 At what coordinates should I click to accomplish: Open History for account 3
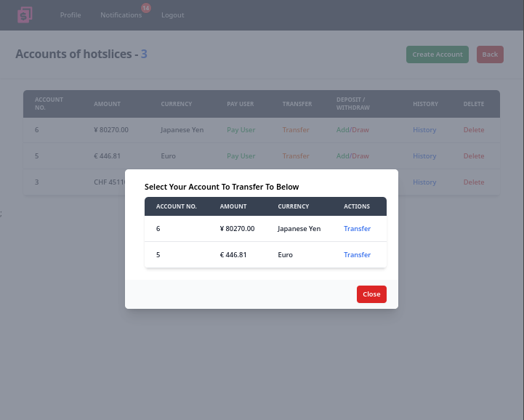pos(424,182)
